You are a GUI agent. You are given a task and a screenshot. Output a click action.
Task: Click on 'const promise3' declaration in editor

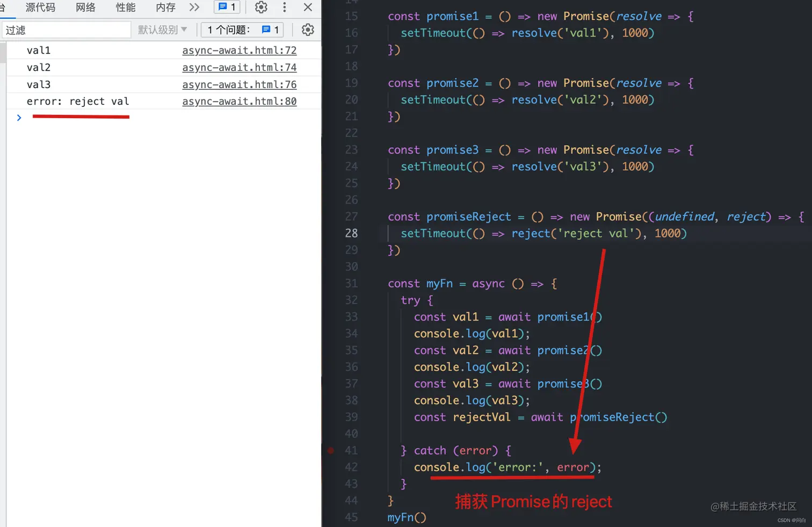click(x=433, y=150)
